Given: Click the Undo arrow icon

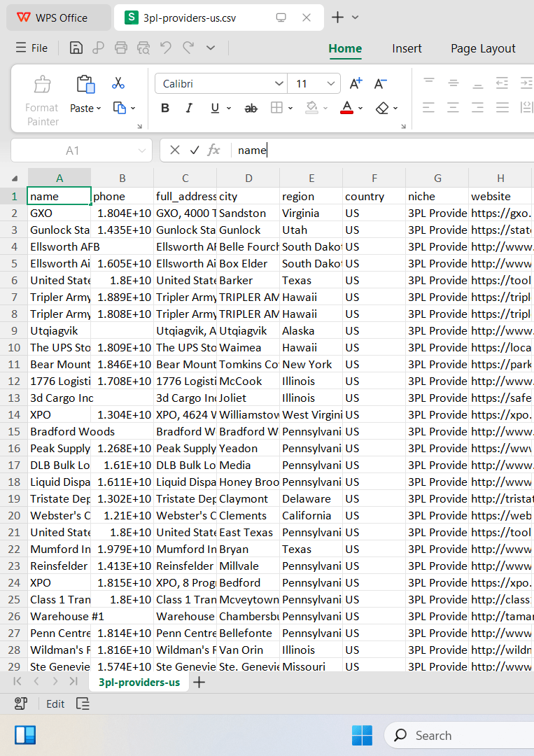Looking at the screenshot, I should pos(166,48).
